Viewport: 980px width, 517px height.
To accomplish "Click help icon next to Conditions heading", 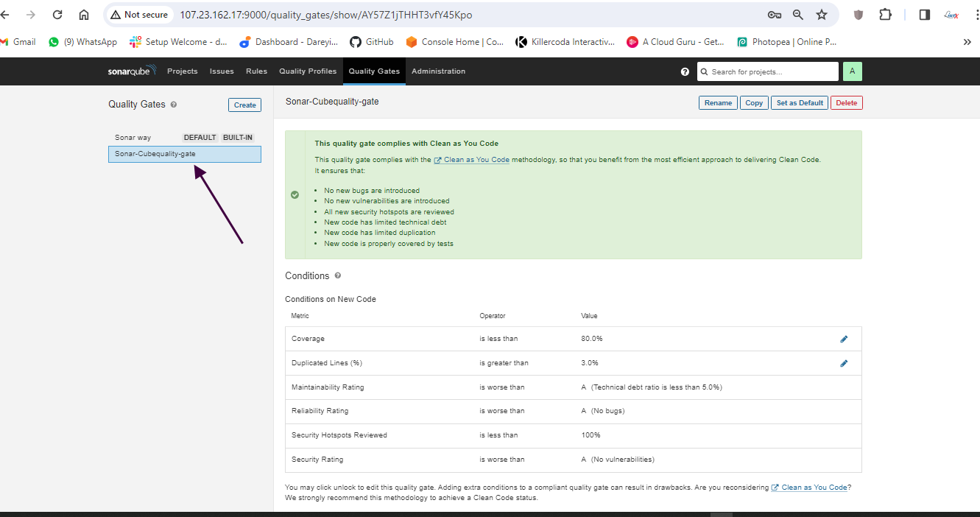I will point(338,275).
